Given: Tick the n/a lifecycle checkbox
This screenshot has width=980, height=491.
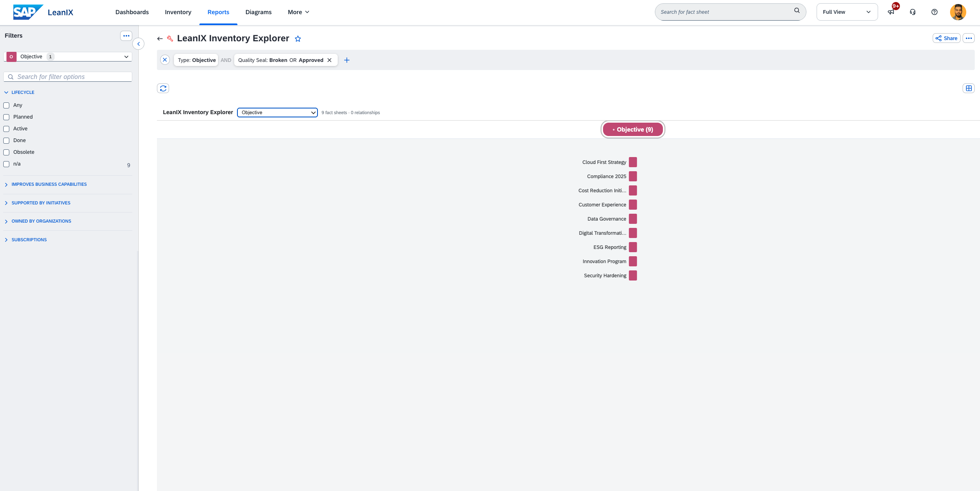Looking at the screenshot, I should [x=6, y=164].
